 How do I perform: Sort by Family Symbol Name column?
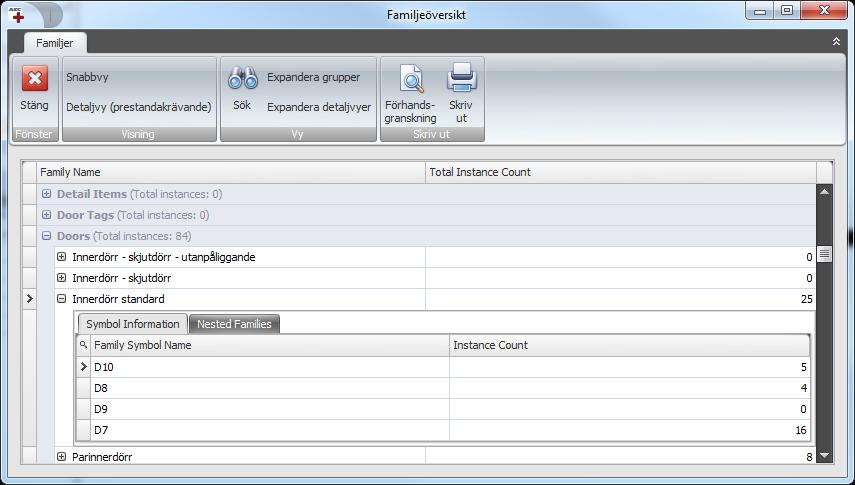(270, 345)
